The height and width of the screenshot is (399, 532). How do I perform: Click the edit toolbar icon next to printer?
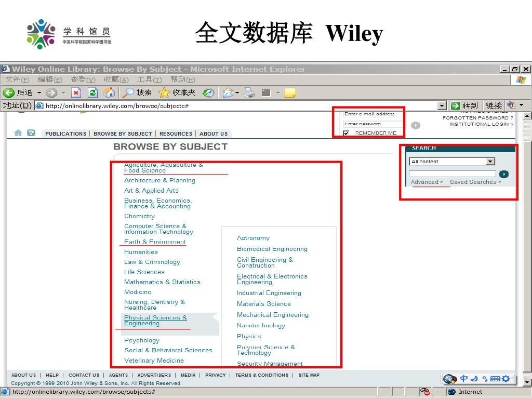pyautogui.click(x=265, y=92)
